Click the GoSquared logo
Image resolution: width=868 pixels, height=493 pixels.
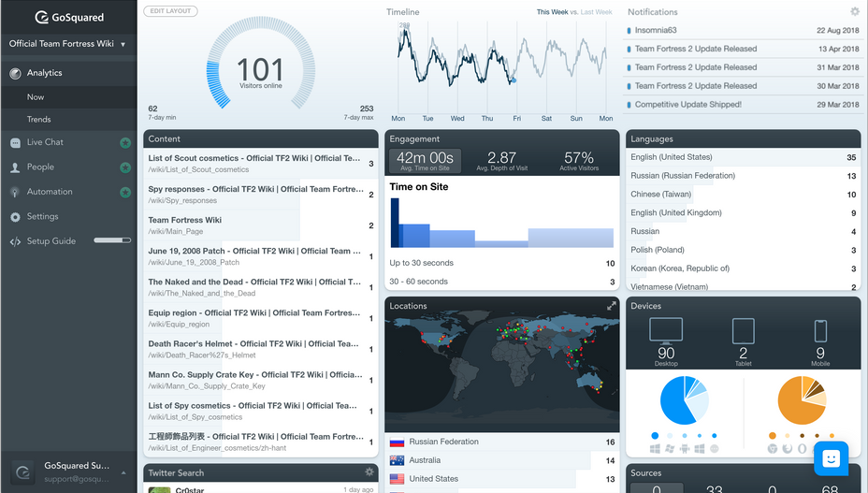69,17
